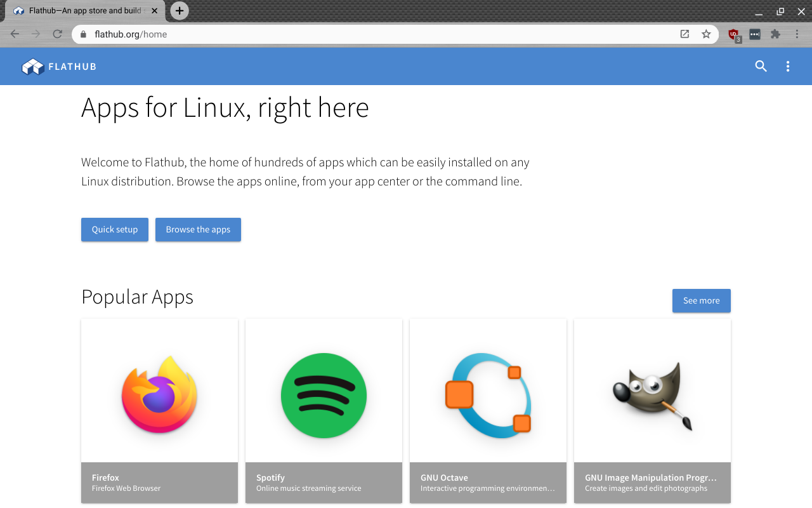Click 'Create images and edit photographs' text

[646, 488]
